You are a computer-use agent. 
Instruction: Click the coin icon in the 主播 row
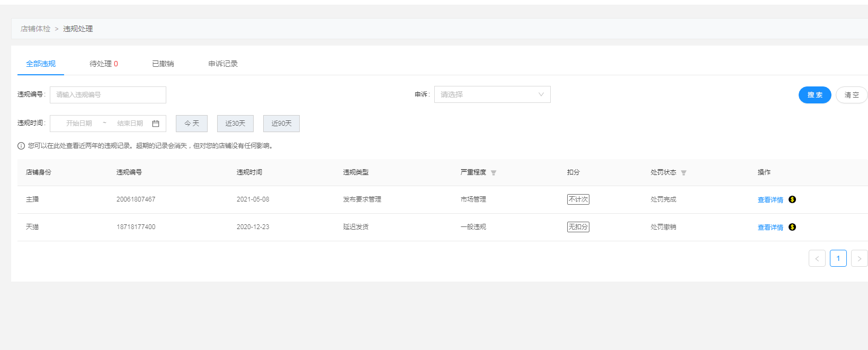pyautogui.click(x=792, y=199)
